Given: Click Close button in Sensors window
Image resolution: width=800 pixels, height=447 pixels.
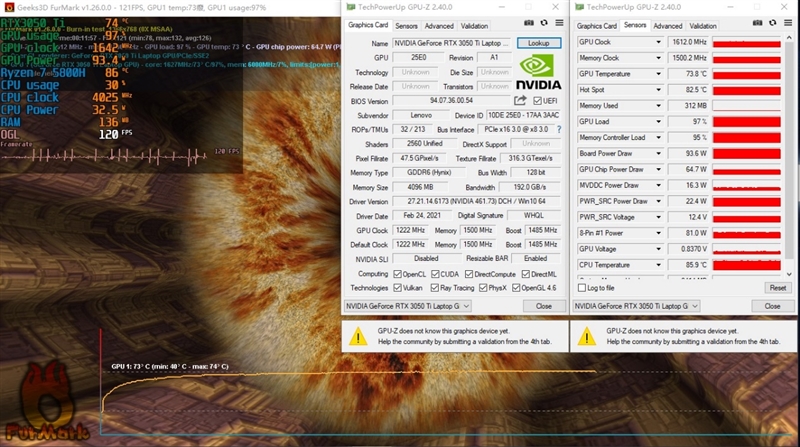Looking at the screenshot, I should (x=772, y=306).
